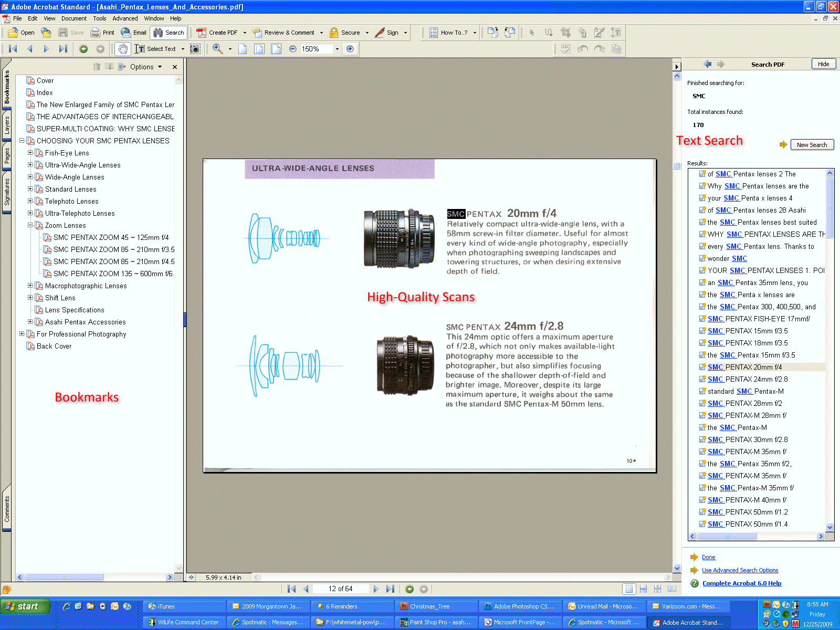Expand the Wide-Angle Lenses bookmark
The width and height of the screenshot is (840, 630).
point(30,177)
